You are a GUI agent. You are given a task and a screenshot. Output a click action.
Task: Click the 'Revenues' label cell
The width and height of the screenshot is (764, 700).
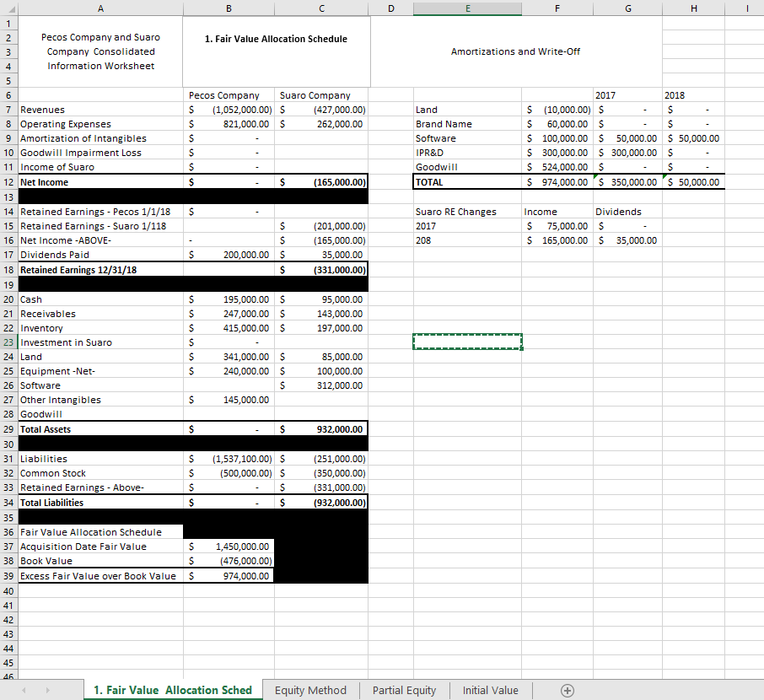100,110
